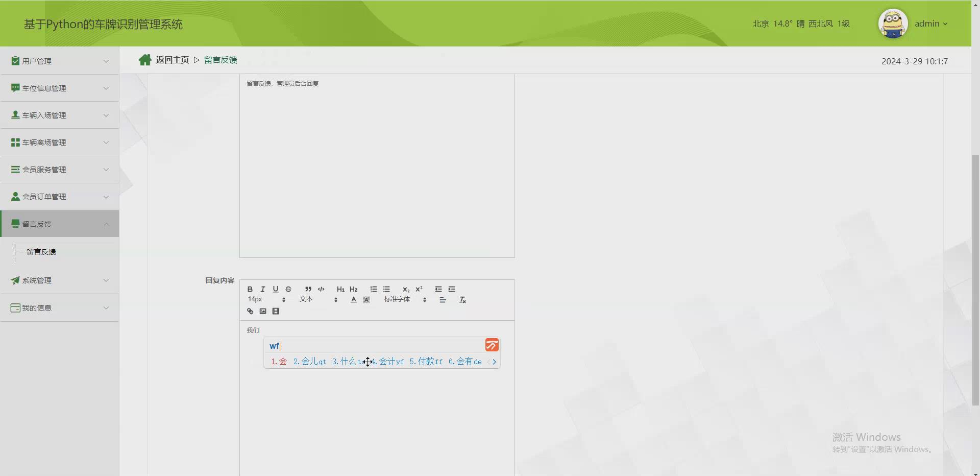Expand the 会员订单管理 menu

point(60,196)
